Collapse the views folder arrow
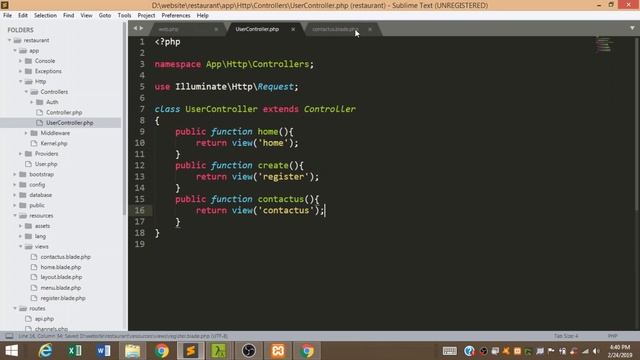This screenshot has height=360, width=640. click(x=20, y=247)
